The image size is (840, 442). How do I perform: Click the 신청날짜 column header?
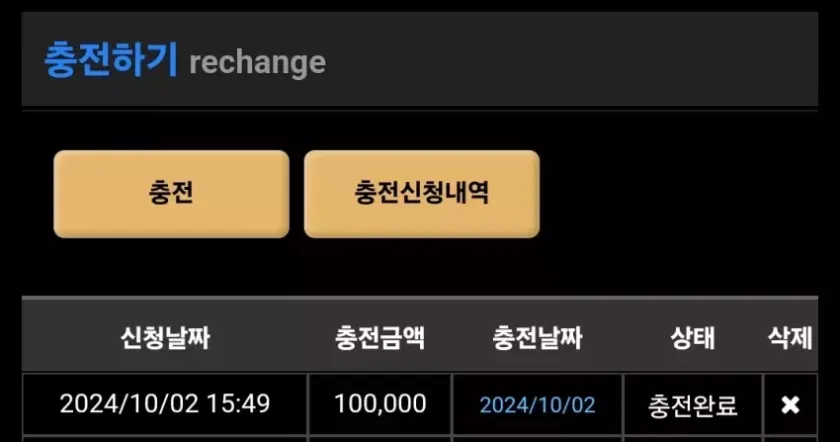(x=164, y=338)
